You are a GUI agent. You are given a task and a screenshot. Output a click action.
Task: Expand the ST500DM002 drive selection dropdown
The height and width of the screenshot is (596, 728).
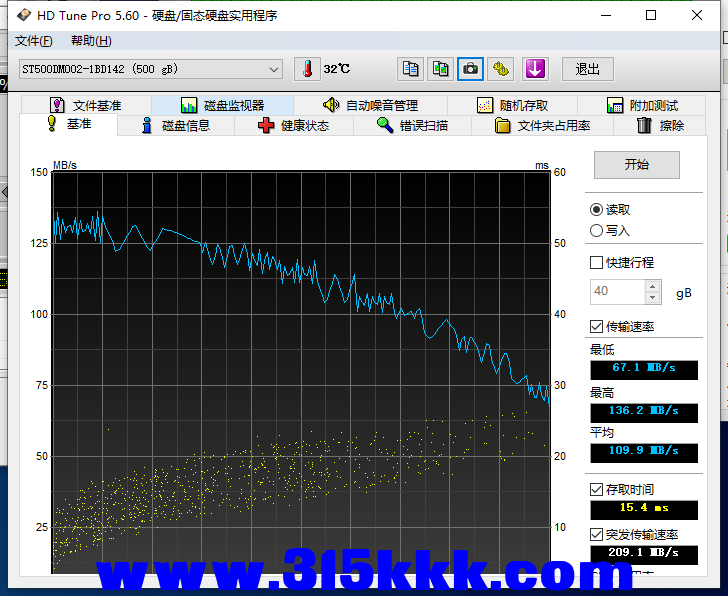point(274,69)
